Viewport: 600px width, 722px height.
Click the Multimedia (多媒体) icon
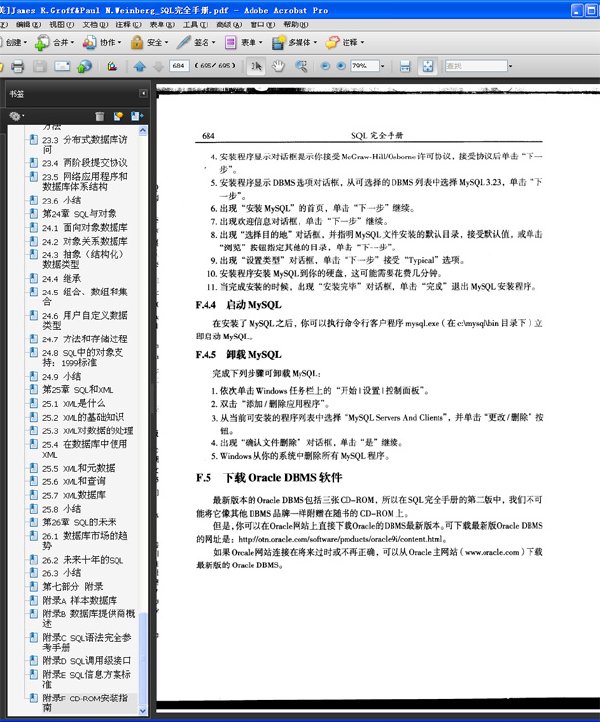[x=278, y=42]
